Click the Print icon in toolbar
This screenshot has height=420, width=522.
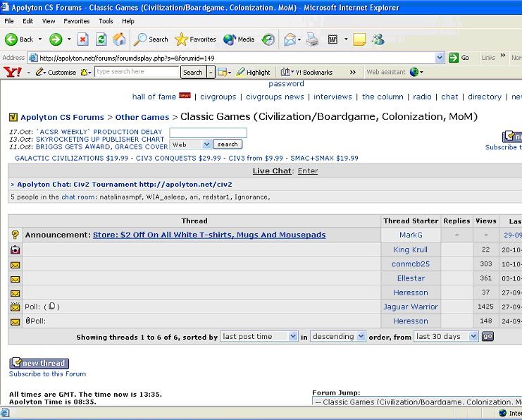click(311, 39)
